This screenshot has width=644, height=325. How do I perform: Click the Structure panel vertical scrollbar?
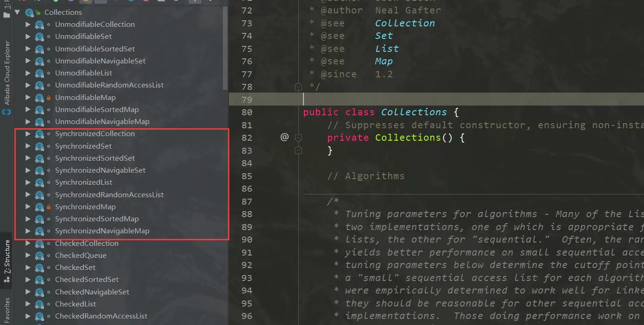tap(226, 47)
